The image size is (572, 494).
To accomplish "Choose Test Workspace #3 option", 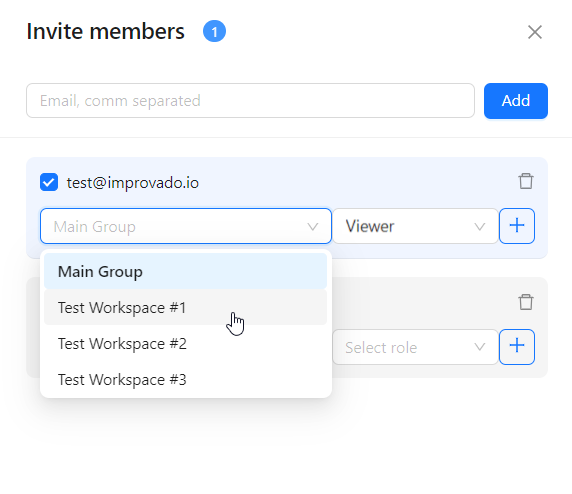I will point(185,379).
